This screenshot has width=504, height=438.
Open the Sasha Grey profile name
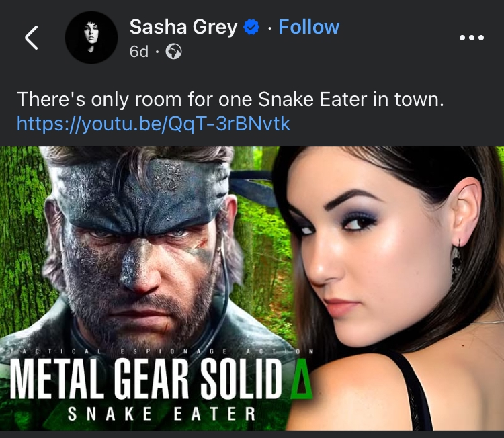[183, 27]
